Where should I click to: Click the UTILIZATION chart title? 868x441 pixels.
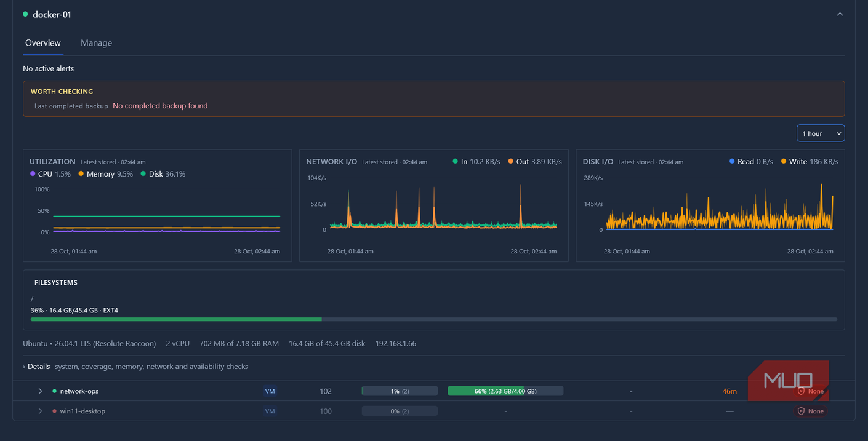(x=52, y=162)
